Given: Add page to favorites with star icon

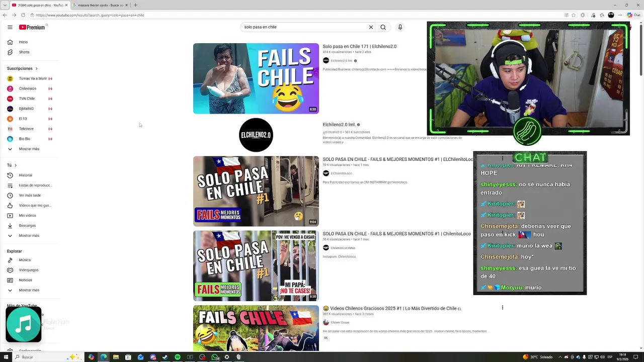Looking at the screenshot, I should (574, 15).
